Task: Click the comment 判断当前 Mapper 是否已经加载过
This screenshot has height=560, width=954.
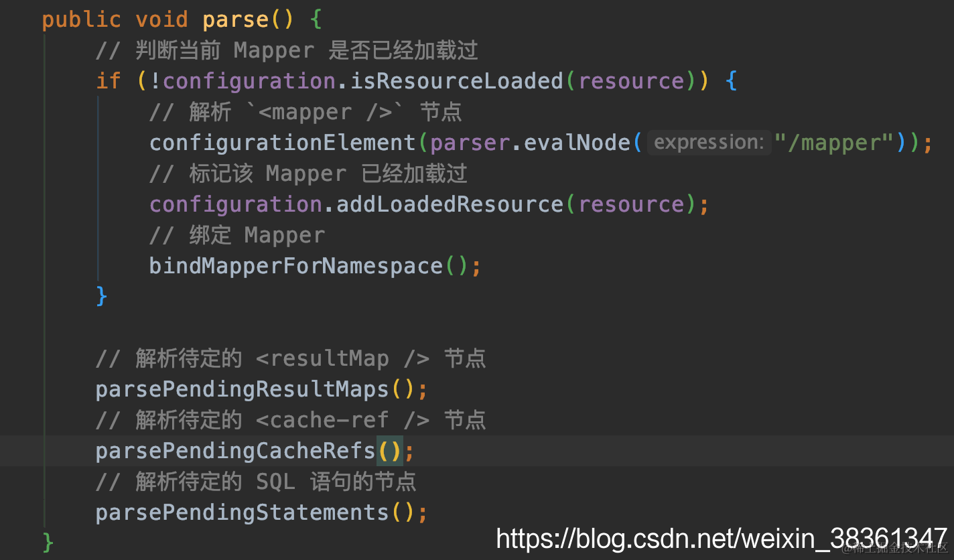Action: [287, 50]
